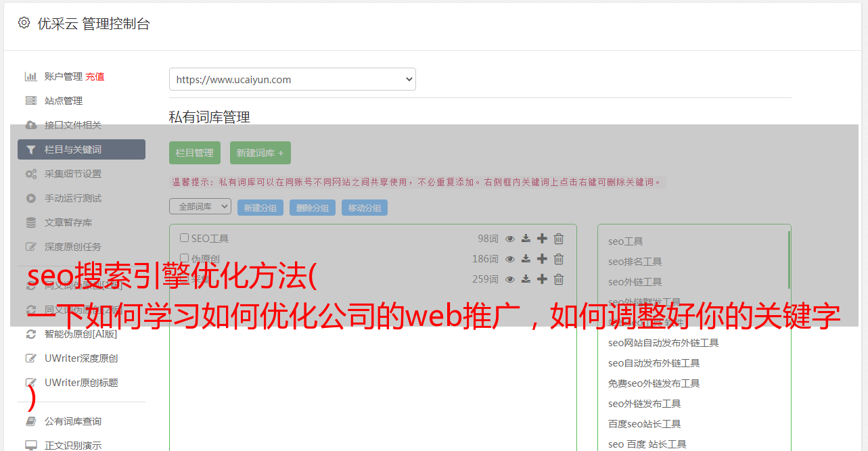Tick the SEO工具 checkbox

coord(184,238)
